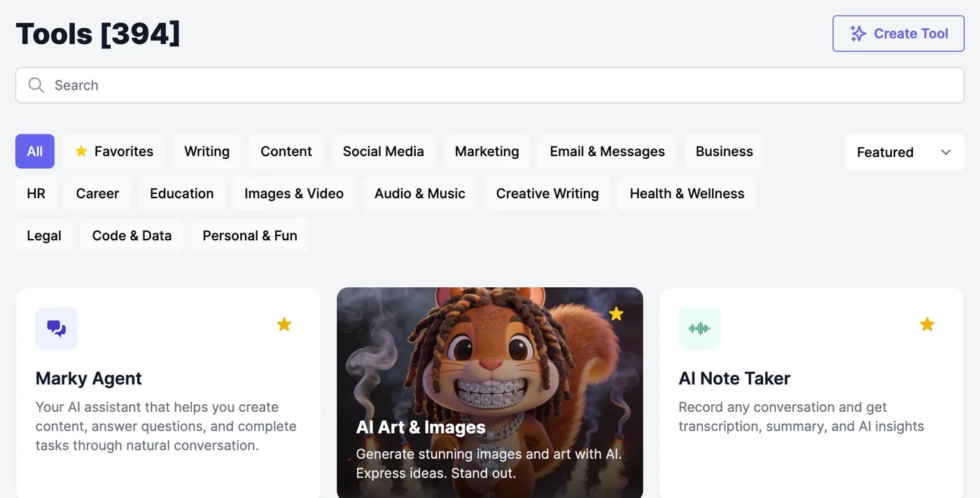Focus the Search input field
The image size is (980, 498).
(x=490, y=85)
